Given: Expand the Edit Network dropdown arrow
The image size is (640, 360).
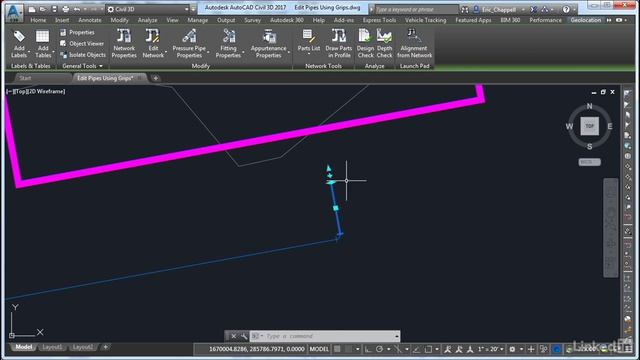Looking at the screenshot, I should point(166,52).
